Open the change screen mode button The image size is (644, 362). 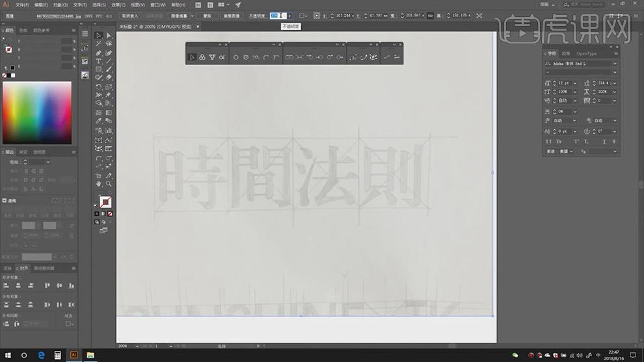103,231
